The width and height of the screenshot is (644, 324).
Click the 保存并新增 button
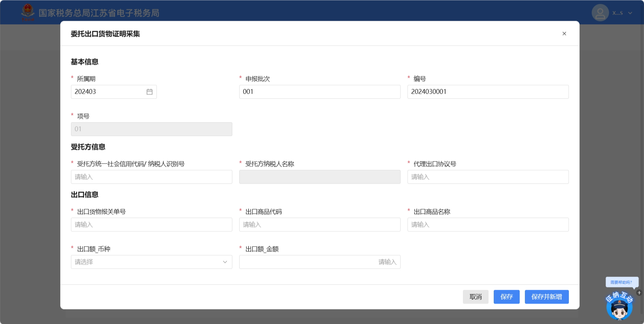click(546, 297)
